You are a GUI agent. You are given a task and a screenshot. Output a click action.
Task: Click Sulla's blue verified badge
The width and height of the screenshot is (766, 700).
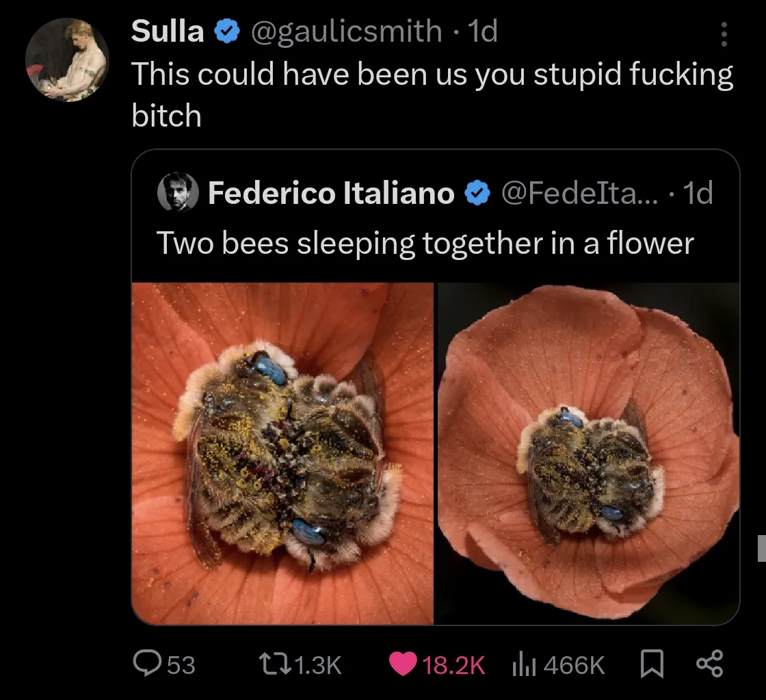click(x=228, y=31)
